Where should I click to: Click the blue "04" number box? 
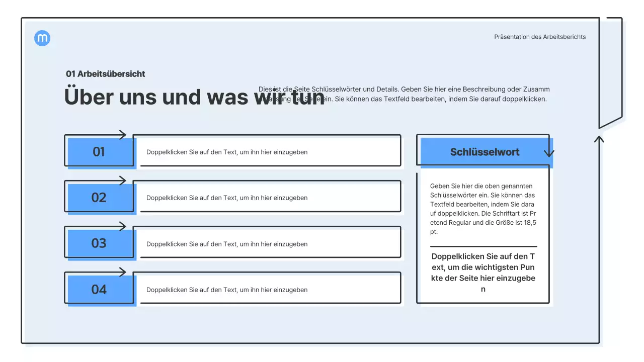coord(99,289)
